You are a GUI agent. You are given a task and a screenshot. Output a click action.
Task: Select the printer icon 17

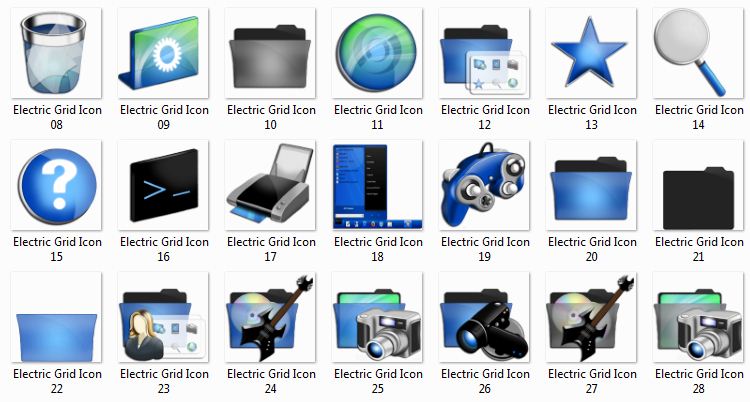[270, 185]
